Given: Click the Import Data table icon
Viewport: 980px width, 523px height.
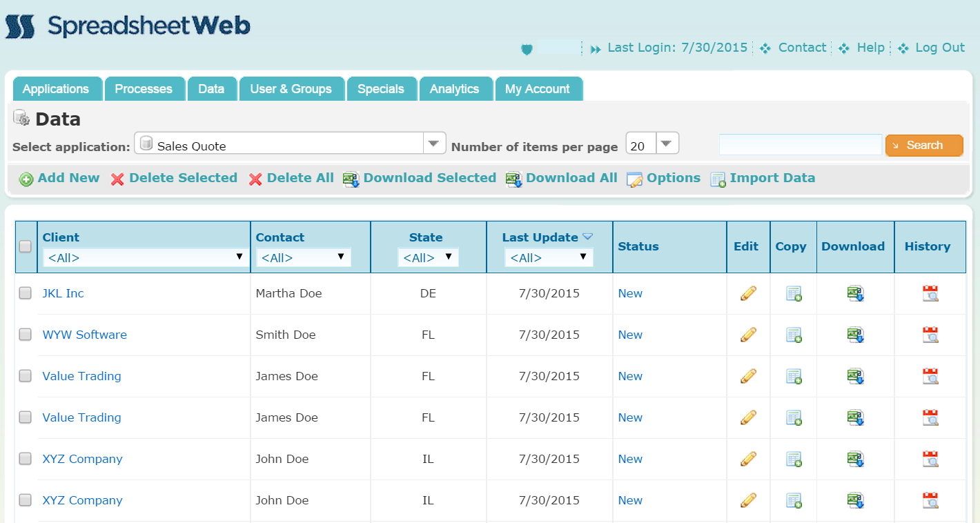Looking at the screenshot, I should point(718,179).
